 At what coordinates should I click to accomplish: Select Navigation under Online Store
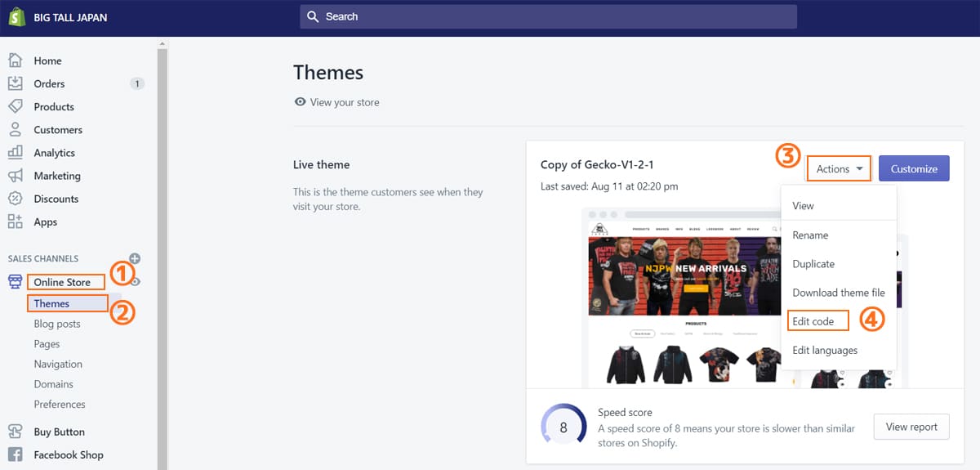click(x=58, y=364)
